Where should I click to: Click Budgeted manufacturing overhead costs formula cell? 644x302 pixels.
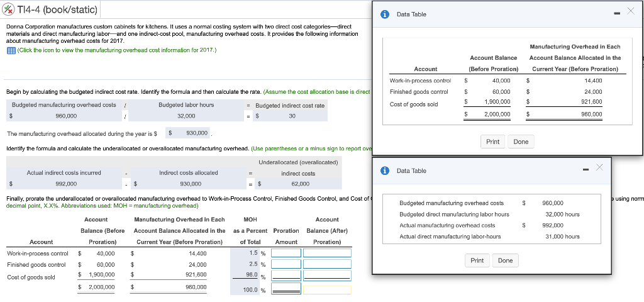pyautogui.click(x=64, y=105)
